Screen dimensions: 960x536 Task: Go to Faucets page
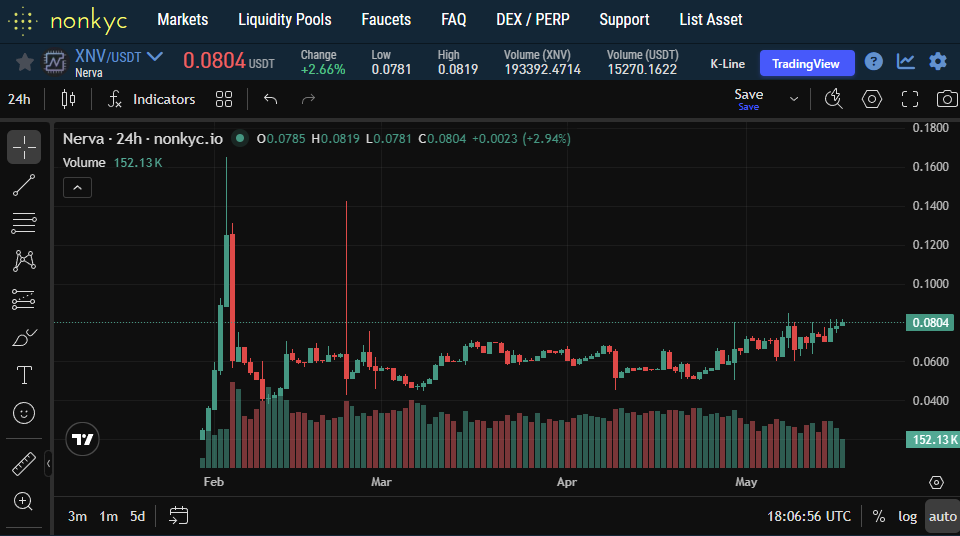(386, 20)
